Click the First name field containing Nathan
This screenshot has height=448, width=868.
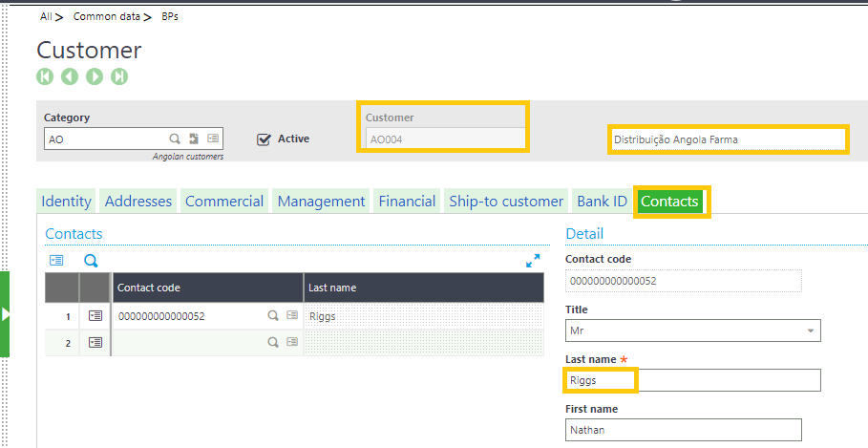click(x=684, y=430)
